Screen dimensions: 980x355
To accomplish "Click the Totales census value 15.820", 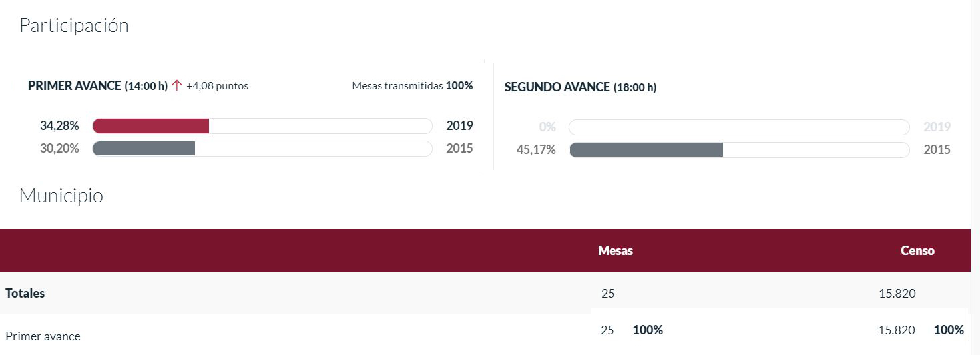I will [897, 294].
